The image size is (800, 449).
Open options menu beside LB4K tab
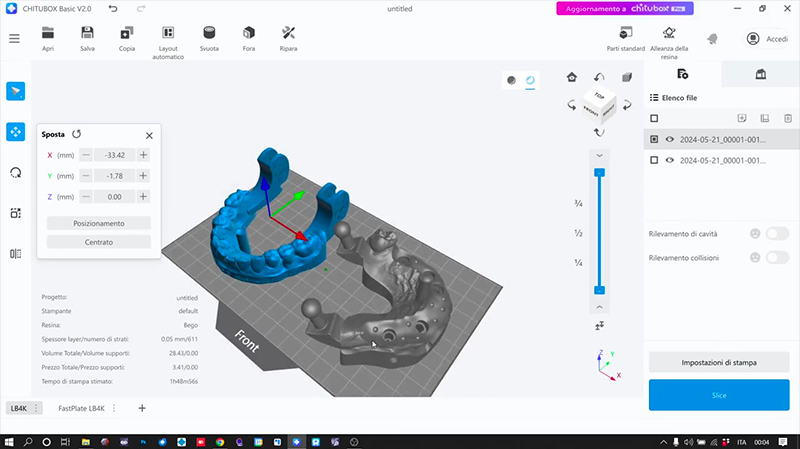click(39, 408)
